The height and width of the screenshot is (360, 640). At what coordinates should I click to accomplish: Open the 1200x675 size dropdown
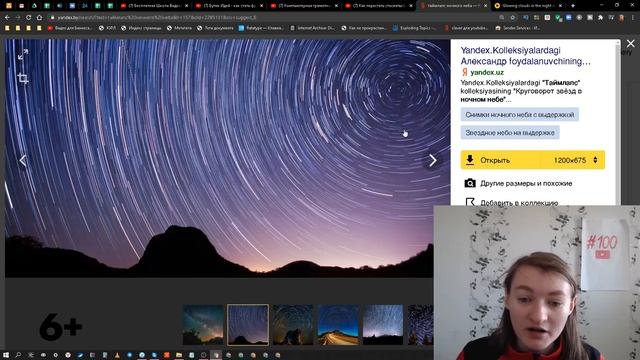(x=576, y=160)
